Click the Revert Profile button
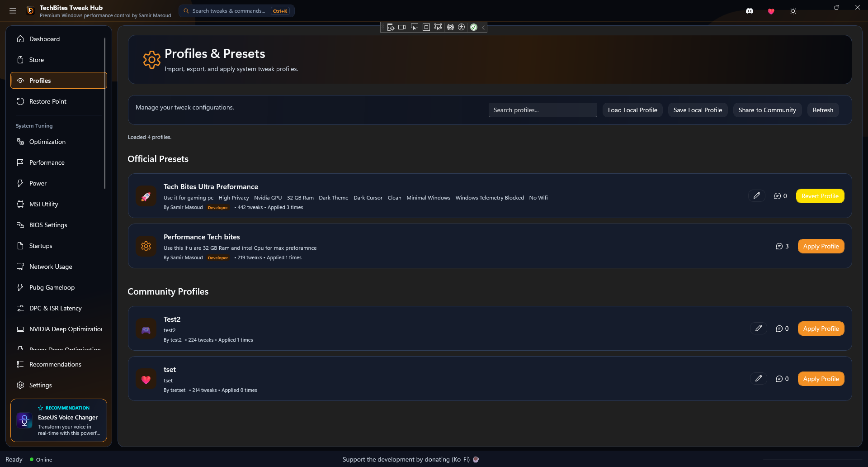 pyautogui.click(x=820, y=196)
